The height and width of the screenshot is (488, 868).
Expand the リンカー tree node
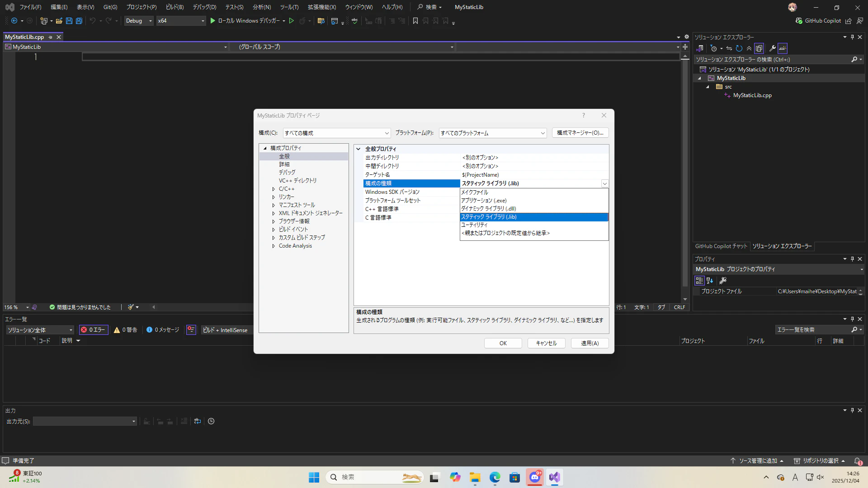click(274, 197)
